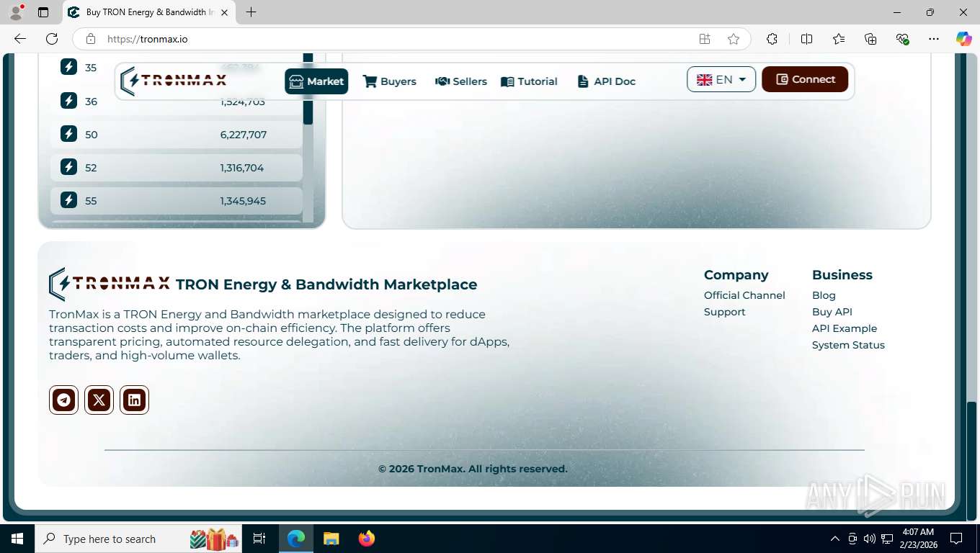This screenshot has height=553, width=980.
Task: Select the TRON Energy browser tab
Action: click(148, 12)
